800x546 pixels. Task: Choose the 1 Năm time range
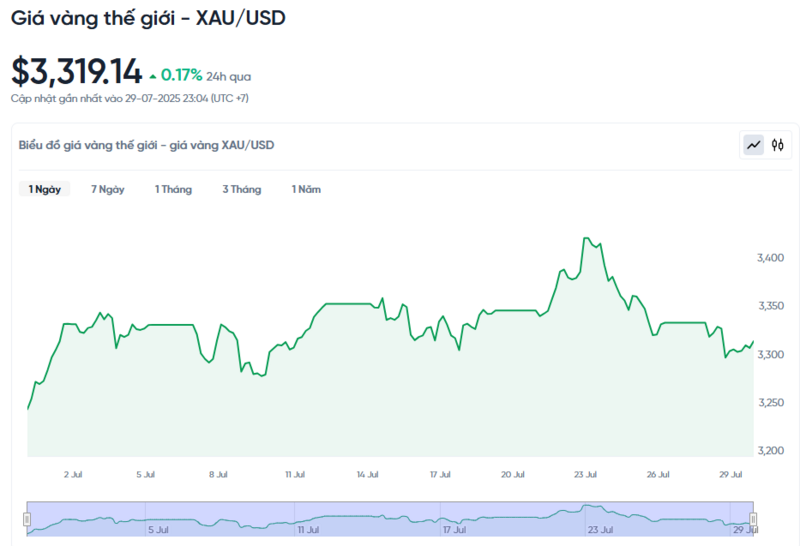tap(306, 189)
